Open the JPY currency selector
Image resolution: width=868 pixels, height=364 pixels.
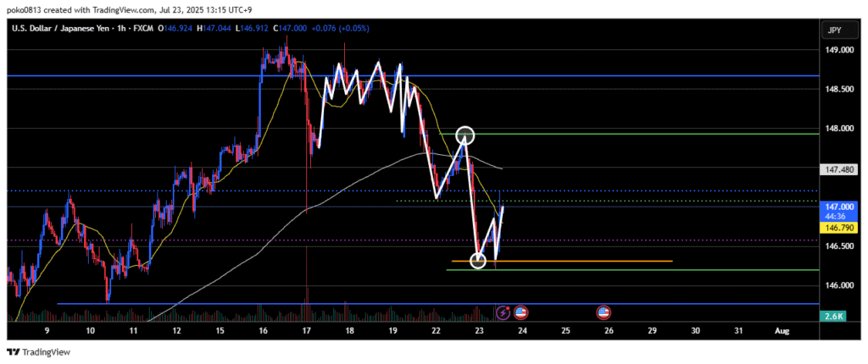[832, 30]
